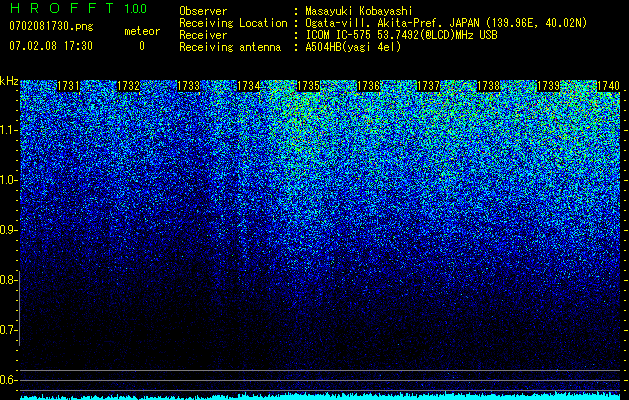Screen dimensions: 629x400
Task: Click the 1.0 kHz axis label
Action: tap(8, 180)
